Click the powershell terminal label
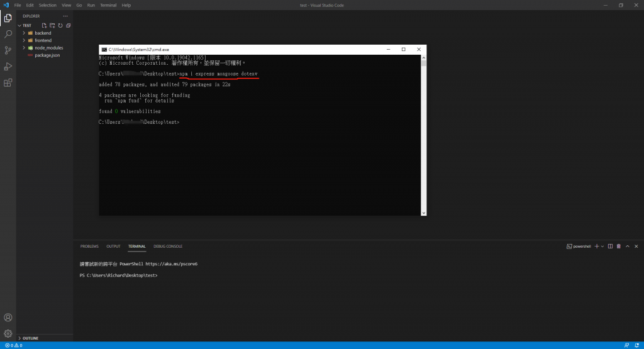Screen dimensions: 644x349 579,247
